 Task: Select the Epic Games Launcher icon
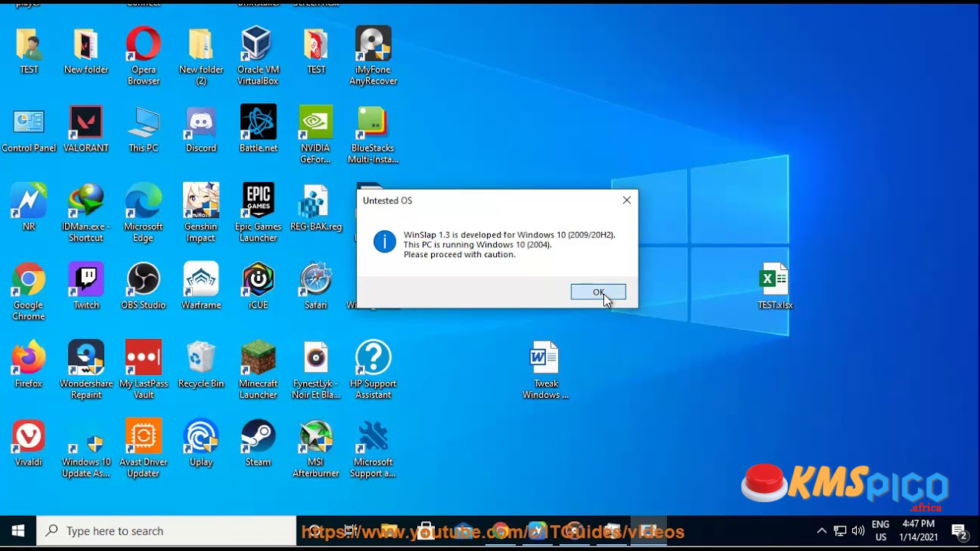tap(258, 214)
